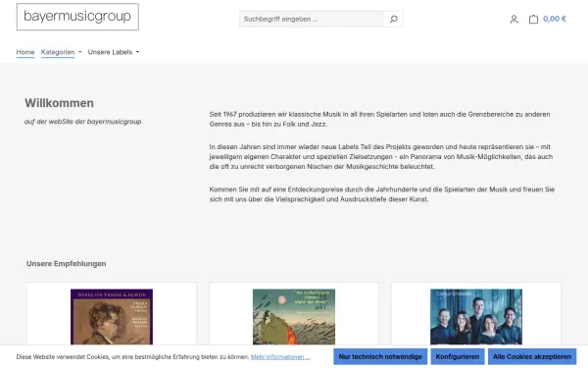Open the cart total 0,00 €
The width and height of the screenshot is (588, 368).
(555, 19)
